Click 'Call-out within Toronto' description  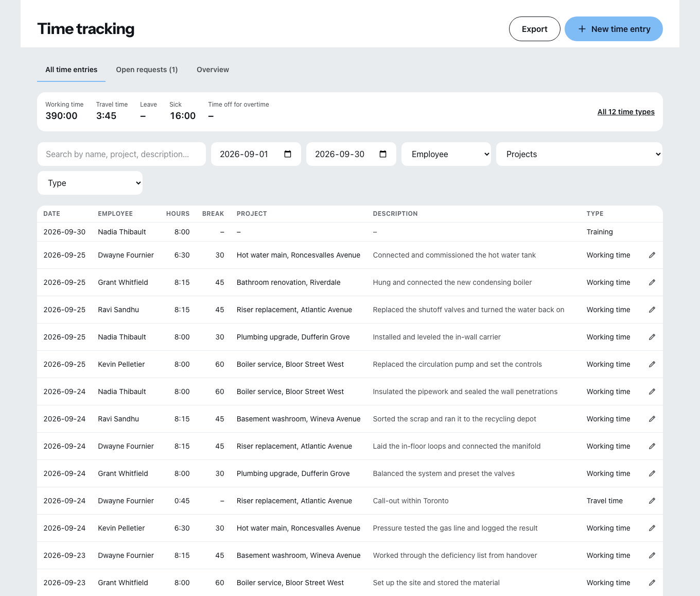(411, 501)
